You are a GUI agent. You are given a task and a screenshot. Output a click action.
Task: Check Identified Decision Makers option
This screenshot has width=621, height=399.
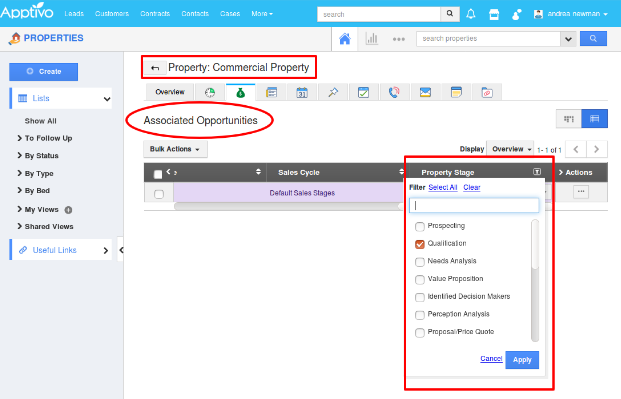(419, 297)
